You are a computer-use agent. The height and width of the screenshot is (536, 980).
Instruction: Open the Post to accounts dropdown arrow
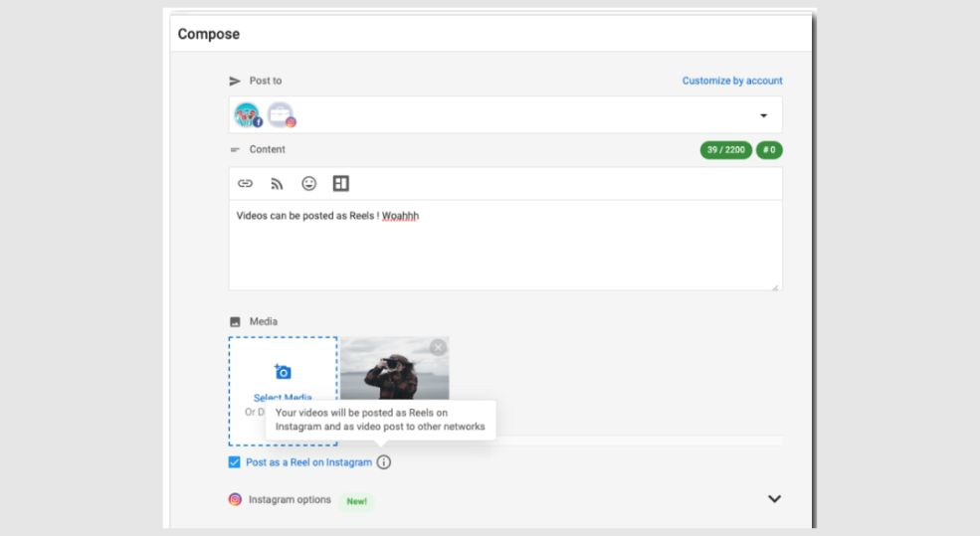tap(763, 115)
